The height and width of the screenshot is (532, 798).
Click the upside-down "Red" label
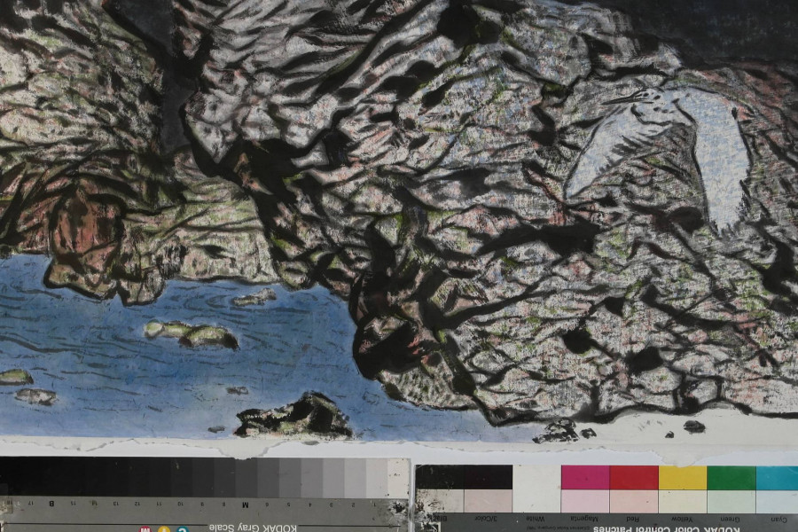pyautogui.click(x=633, y=519)
